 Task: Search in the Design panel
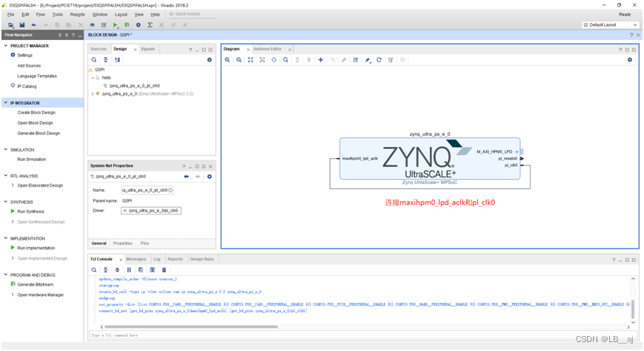point(94,59)
